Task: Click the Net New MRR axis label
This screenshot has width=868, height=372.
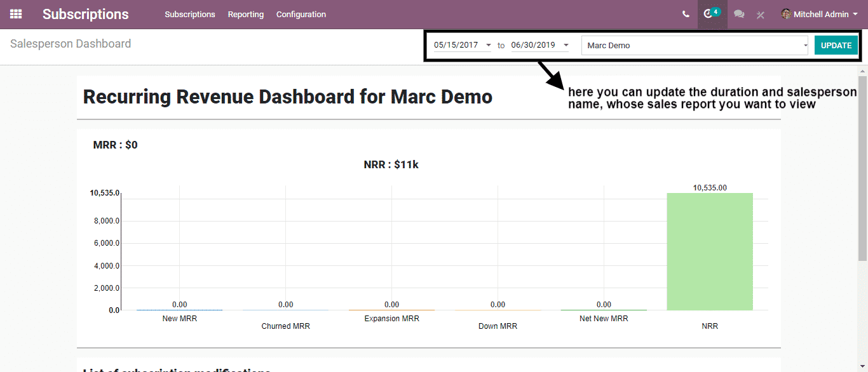Action: [604, 319]
